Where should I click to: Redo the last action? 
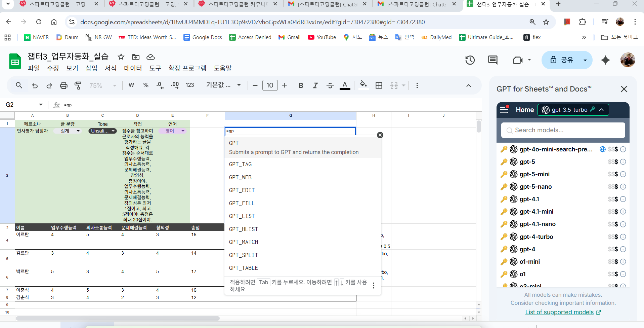click(x=49, y=85)
